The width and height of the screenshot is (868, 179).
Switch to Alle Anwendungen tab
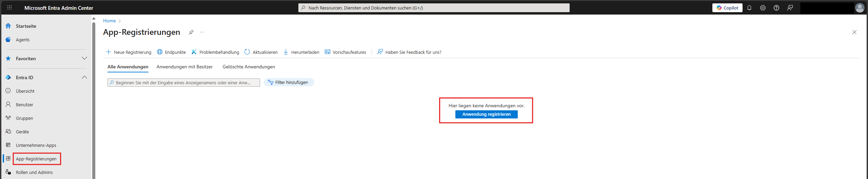point(128,67)
